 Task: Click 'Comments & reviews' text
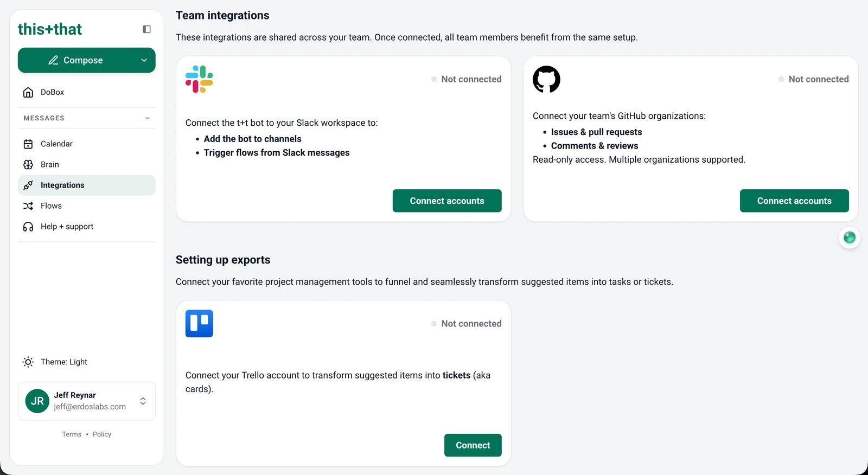[x=595, y=146]
